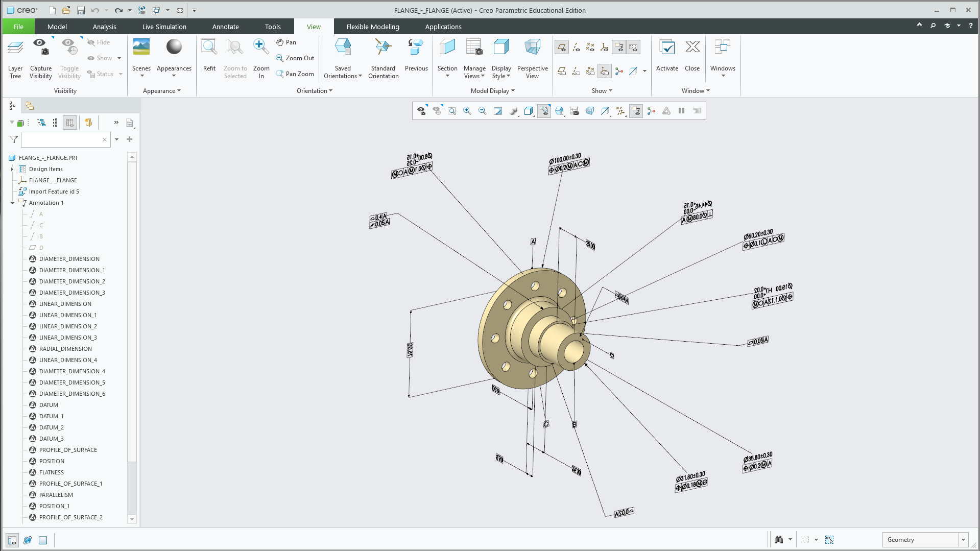Switch to the Annotate tab
Viewport: 980px width, 551px height.
(x=225, y=27)
